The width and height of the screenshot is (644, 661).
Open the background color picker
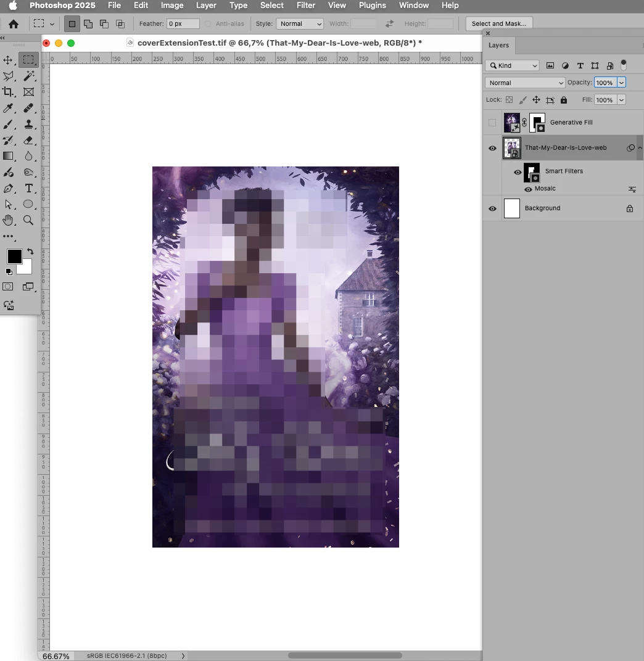tap(26, 268)
